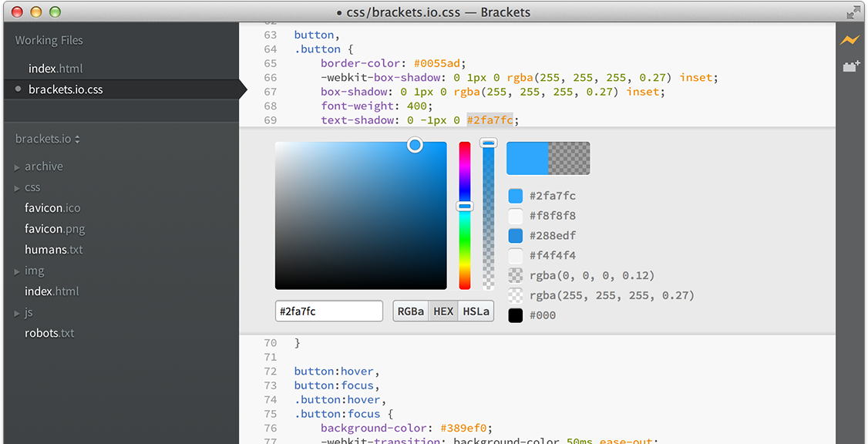Click line number 70 in the gutter
The width and height of the screenshot is (868, 444).
click(270, 343)
